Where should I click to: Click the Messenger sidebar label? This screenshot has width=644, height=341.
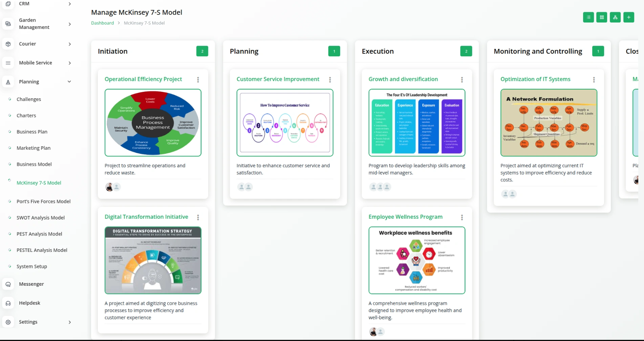[x=31, y=284]
